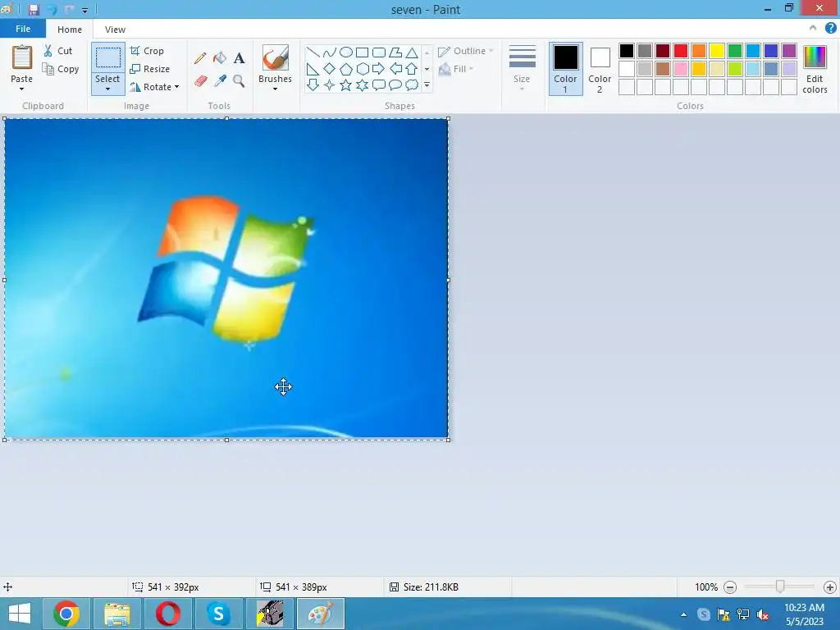Screen dimensions: 840x630
Task: Open the Select dropdown arrow
Action: coord(107,89)
